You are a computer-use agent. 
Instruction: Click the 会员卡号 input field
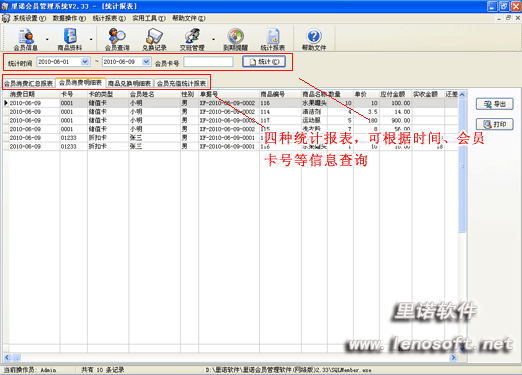tap(208, 62)
